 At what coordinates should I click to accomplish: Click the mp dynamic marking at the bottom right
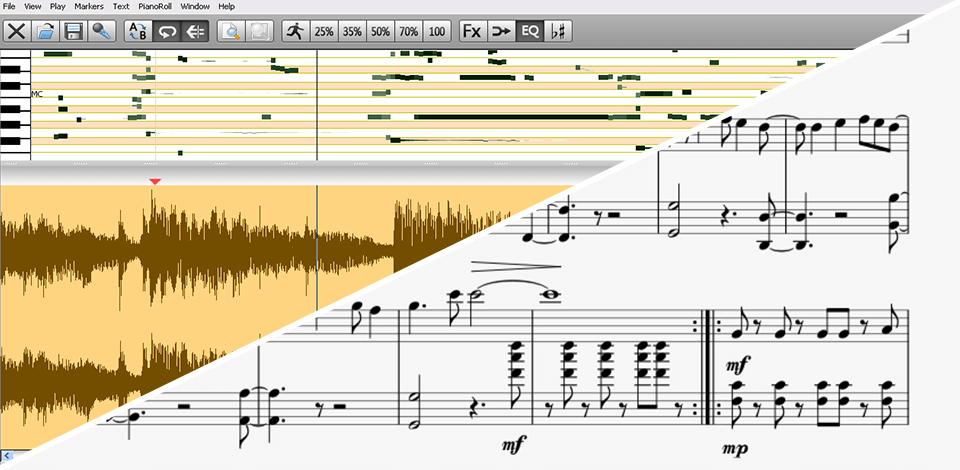[x=735, y=449]
